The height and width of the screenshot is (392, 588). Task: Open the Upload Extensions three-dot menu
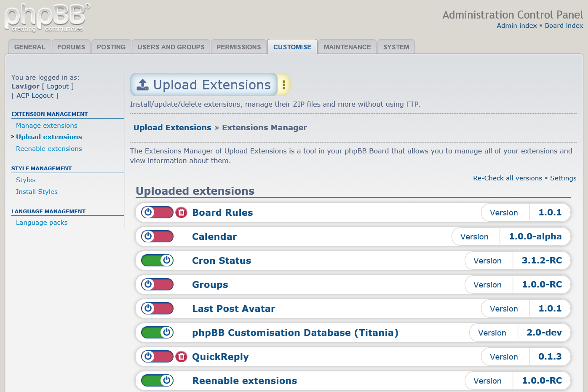pos(284,85)
